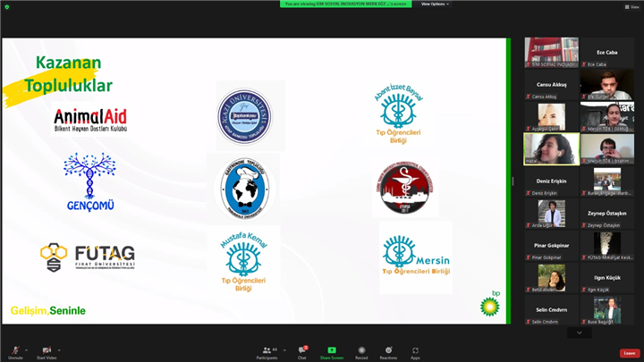Click the green encryption shield icon
The image size is (644, 362).
[x=7, y=7]
